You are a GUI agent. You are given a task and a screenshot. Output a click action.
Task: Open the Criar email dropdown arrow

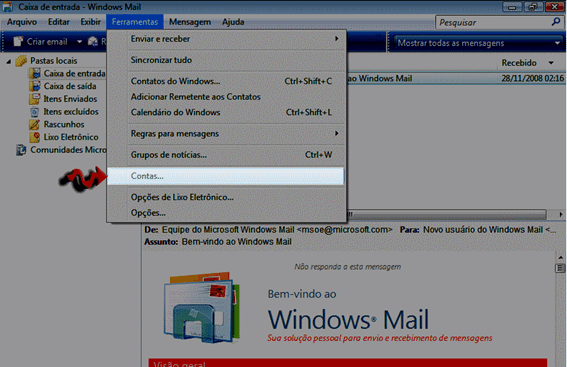coord(79,42)
